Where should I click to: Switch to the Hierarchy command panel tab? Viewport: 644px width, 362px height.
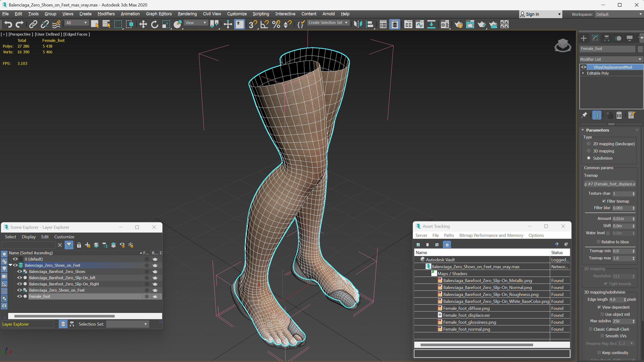coord(606,38)
